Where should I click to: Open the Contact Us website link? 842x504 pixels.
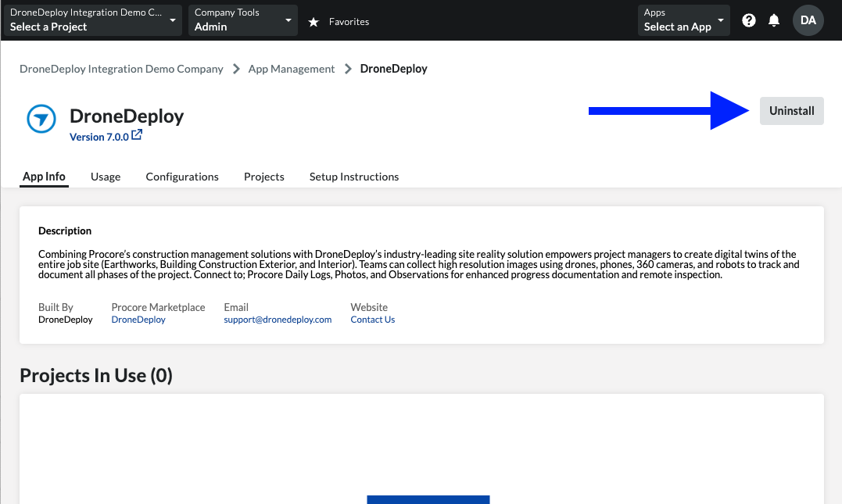[373, 320]
